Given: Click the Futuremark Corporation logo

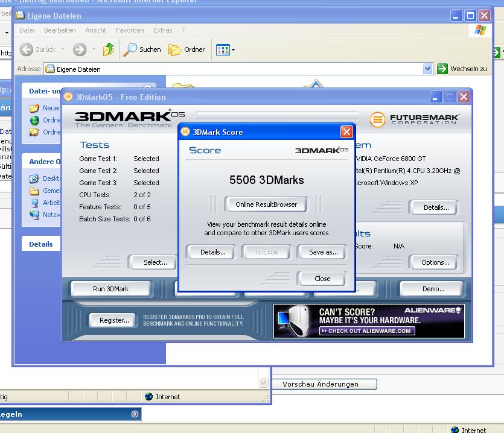Looking at the screenshot, I should point(415,119).
